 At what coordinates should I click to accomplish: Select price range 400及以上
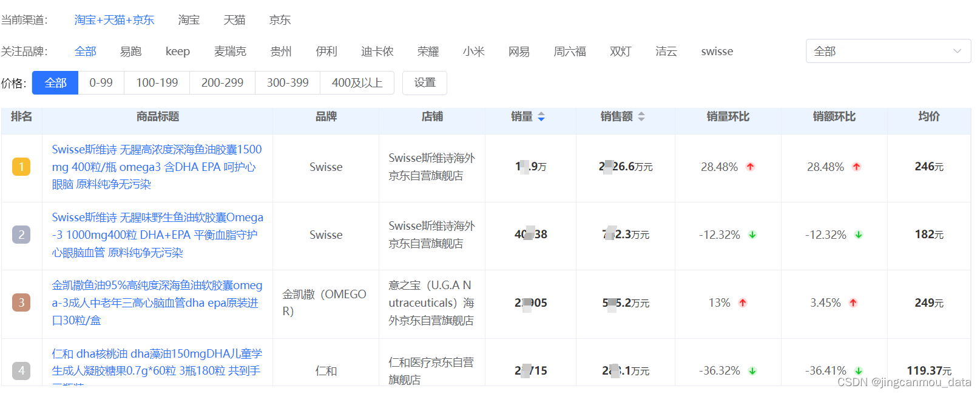tap(357, 83)
